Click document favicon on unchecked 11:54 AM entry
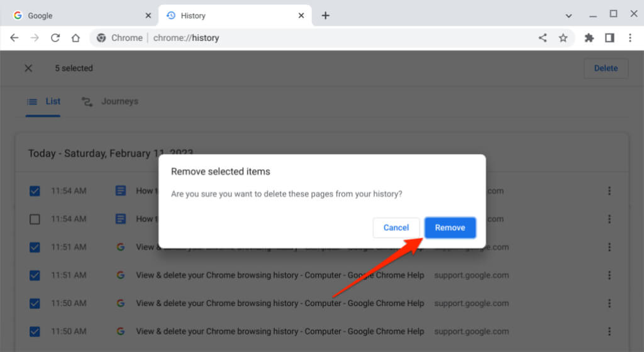 (120, 219)
